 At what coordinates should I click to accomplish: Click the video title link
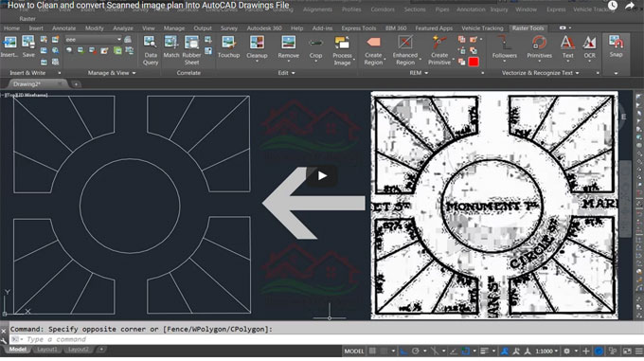(149, 6)
